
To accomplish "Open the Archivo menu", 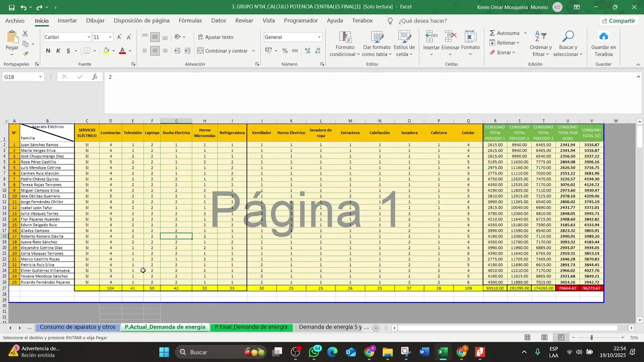I will pyautogui.click(x=15, y=21).
